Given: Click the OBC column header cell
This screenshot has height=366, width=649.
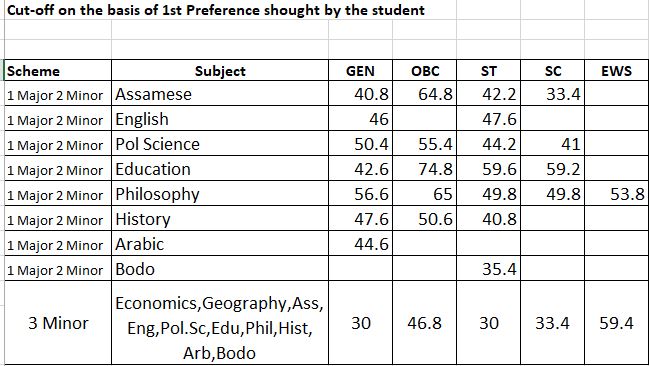Looking at the screenshot, I should pos(425,70).
